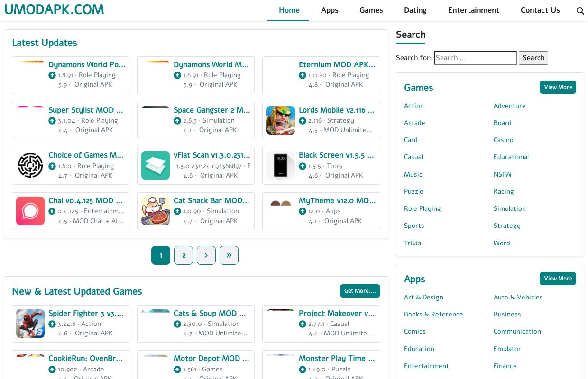Click Contact Us in the top navigation

(540, 10)
